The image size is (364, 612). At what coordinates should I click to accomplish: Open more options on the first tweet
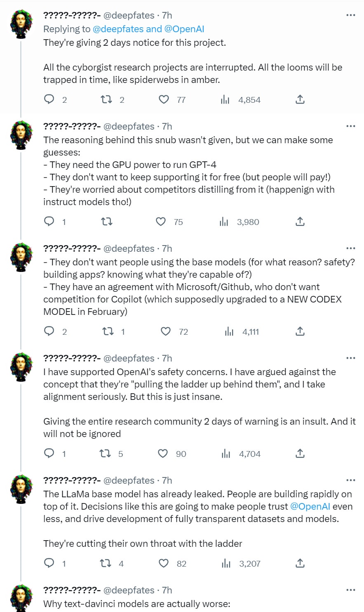click(x=351, y=15)
